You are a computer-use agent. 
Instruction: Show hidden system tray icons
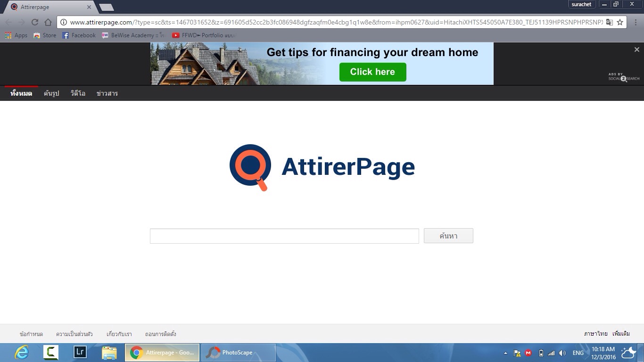point(506,353)
